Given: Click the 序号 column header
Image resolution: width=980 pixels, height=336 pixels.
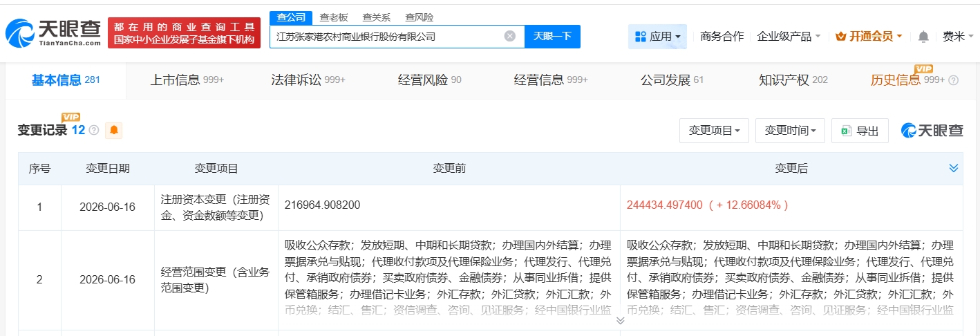Looking at the screenshot, I should (39, 168).
